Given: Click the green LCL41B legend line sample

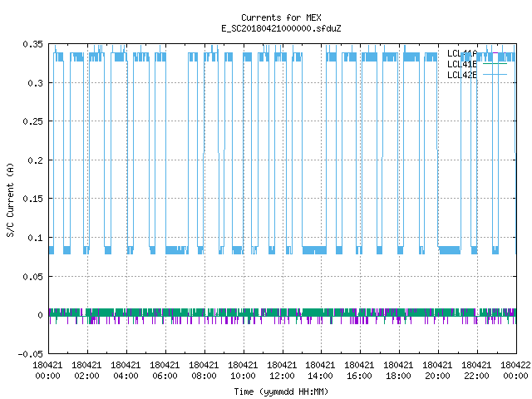Looking at the screenshot, I should [x=495, y=64].
